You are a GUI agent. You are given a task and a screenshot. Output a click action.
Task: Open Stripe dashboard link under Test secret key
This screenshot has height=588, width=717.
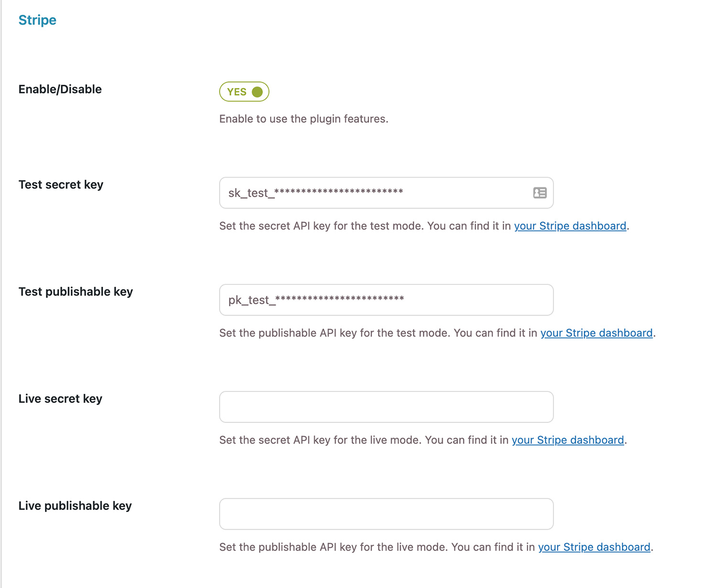click(570, 226)
